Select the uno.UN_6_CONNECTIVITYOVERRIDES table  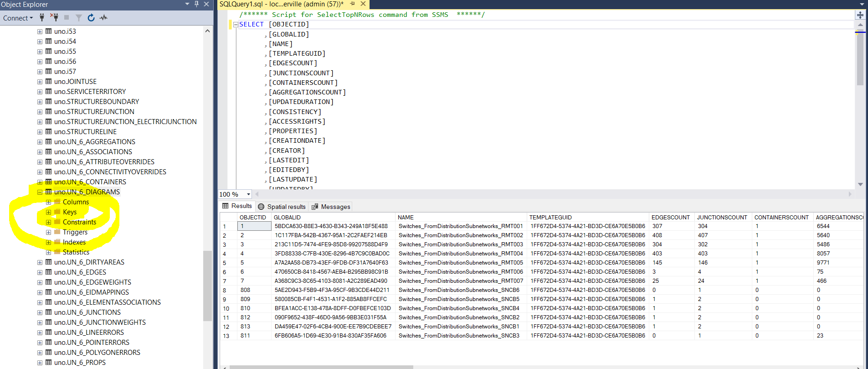(110, 172)
